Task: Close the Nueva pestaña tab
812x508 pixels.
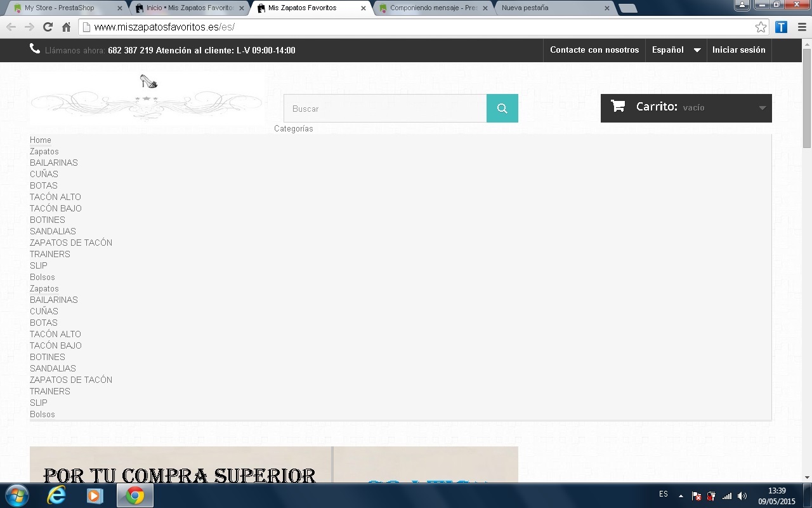Action: pyautogui.click(x=606, y=8)
